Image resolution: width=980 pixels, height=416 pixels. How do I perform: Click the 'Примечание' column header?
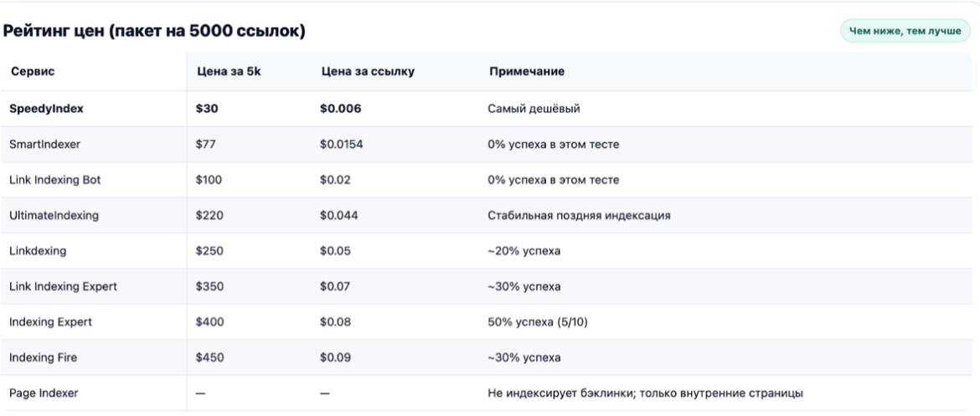point(526,72)
